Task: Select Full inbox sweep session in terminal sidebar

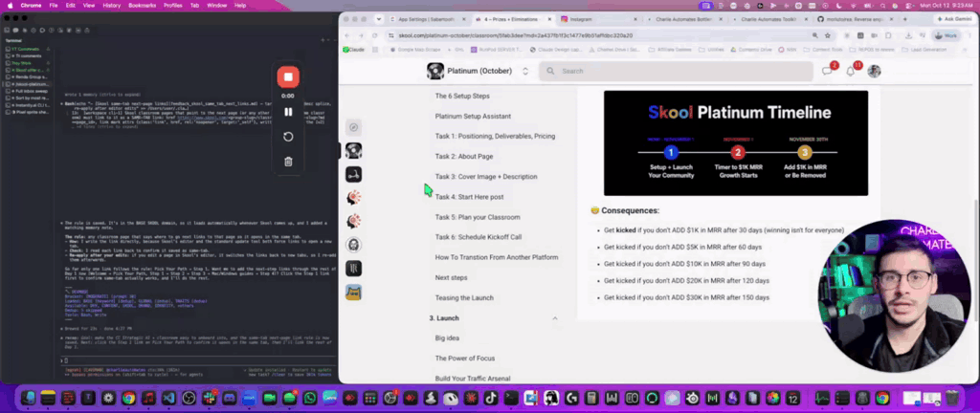Action: click(26, 91)
